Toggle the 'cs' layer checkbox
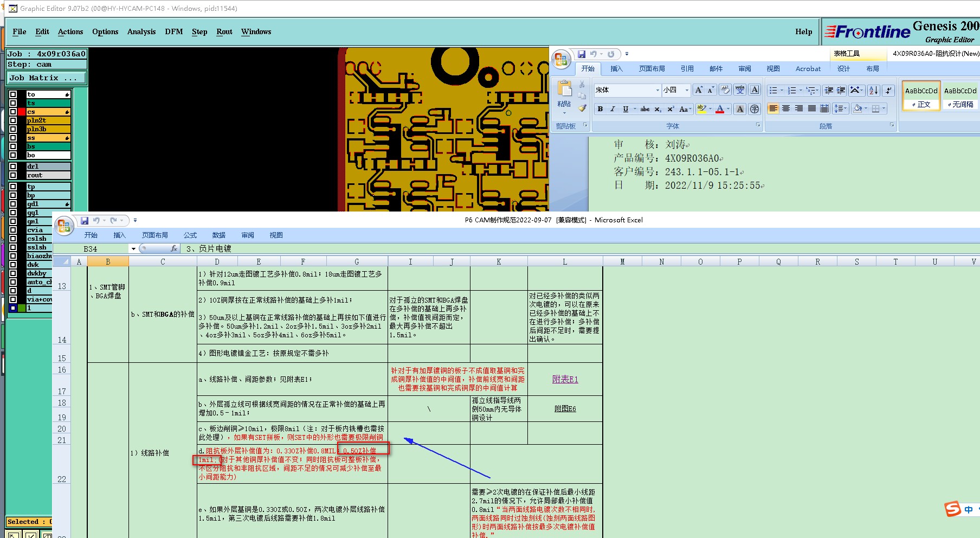The width and height of the screenshot is (980, 538). [13, 112]
